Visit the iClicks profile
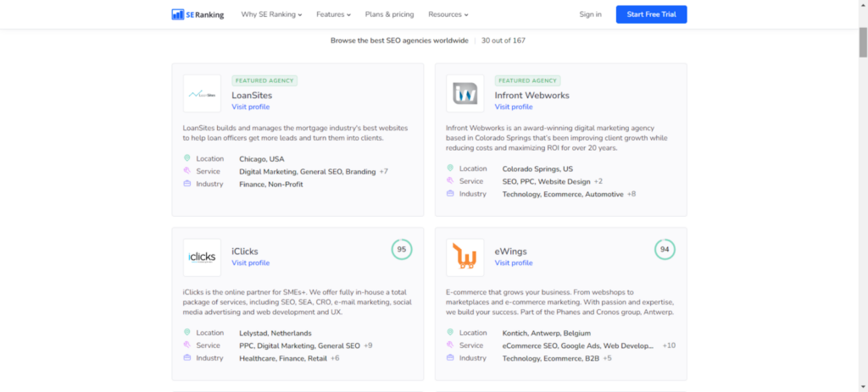Image resolution: width=868 pixels, height=392 pixels. 251,262
